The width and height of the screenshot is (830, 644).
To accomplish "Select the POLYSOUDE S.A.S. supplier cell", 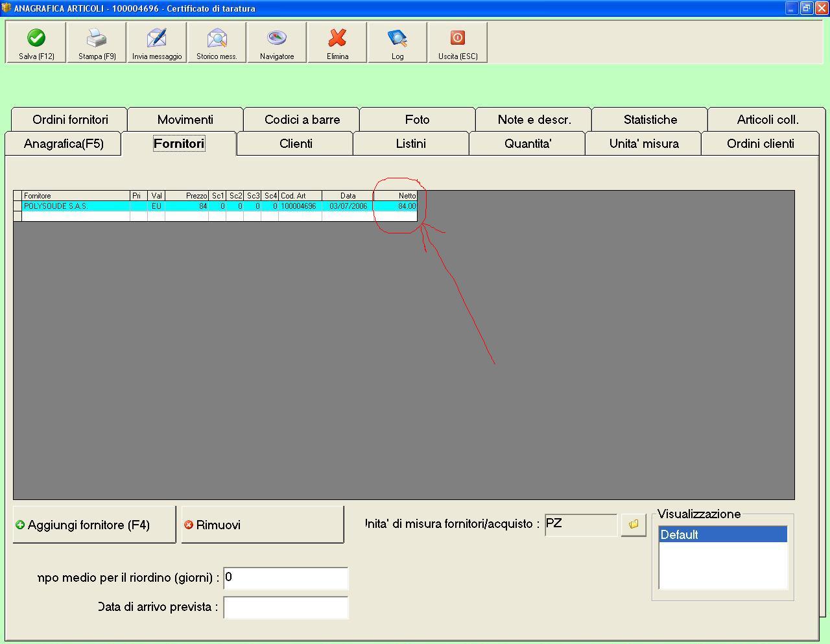I will coord(76,206).
